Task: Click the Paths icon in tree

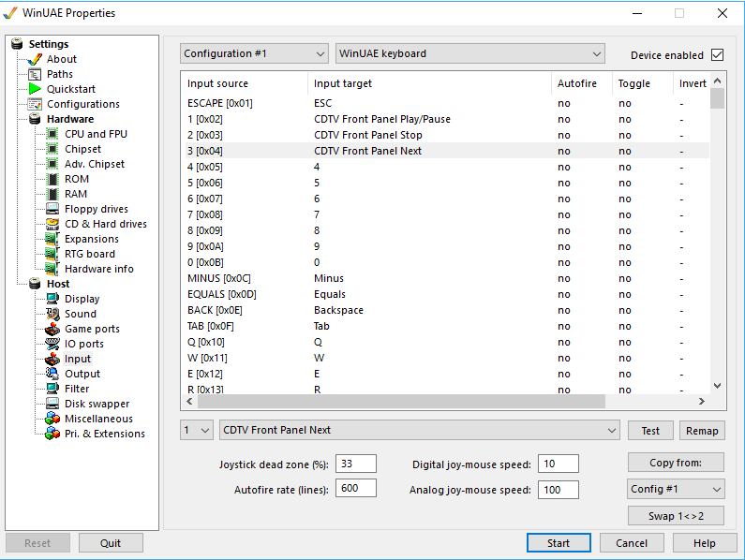Action: point(35,75)
